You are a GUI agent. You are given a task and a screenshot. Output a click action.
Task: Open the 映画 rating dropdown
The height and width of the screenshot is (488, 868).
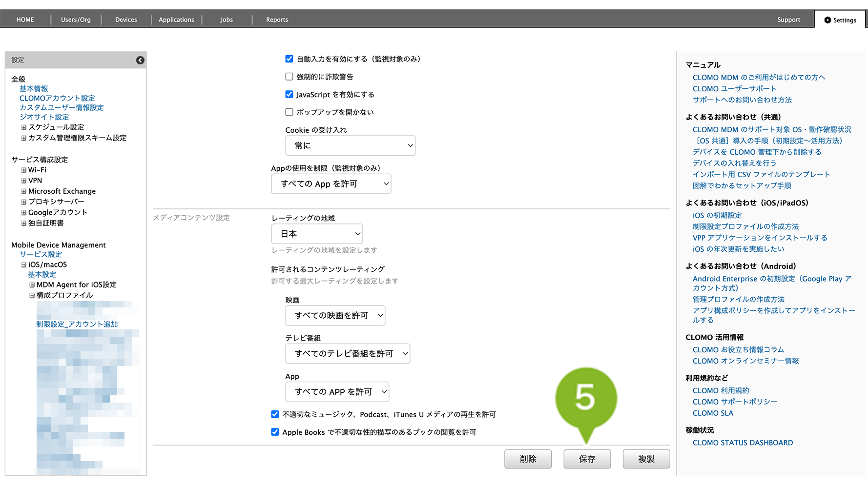click(335, 315)
